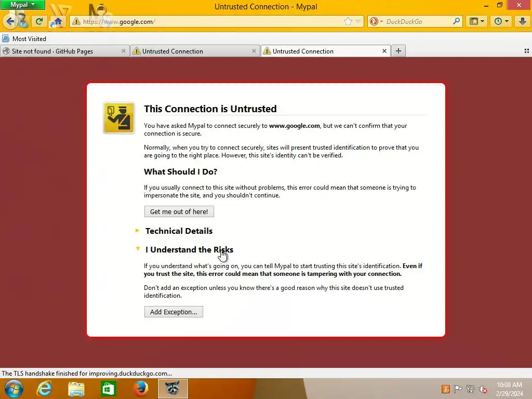Click the muted volume tray icon
Screen dimensions: 532x399
483,389
